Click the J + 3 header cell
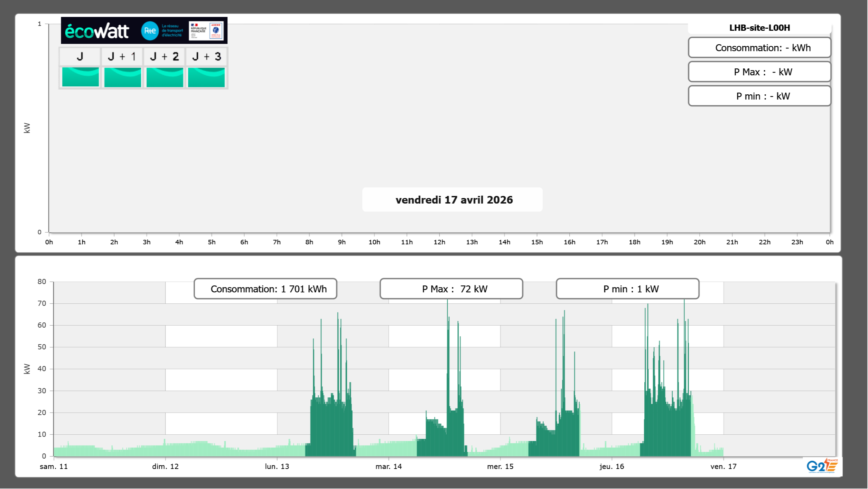This screenshot has height=489, width=868. point(206,56)
